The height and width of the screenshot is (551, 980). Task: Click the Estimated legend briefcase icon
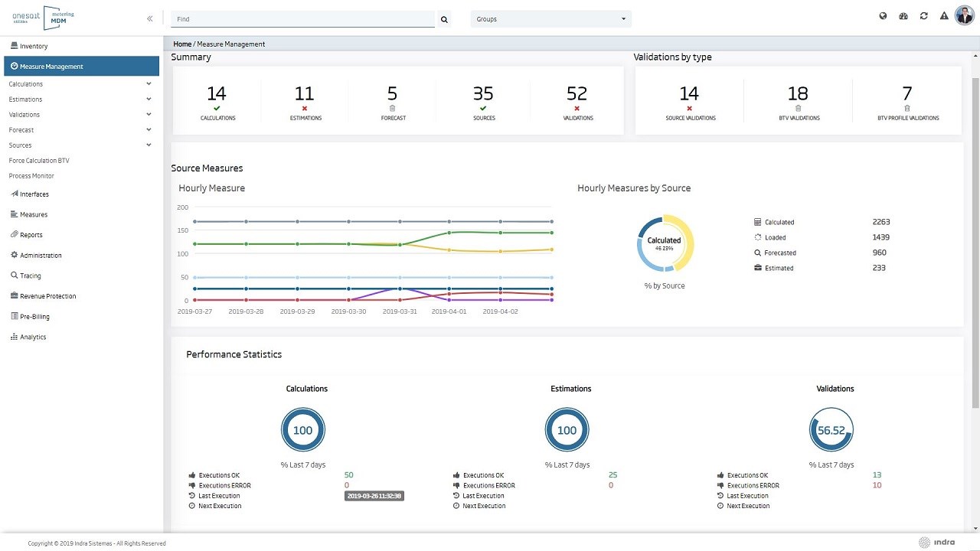pyautogui.click(x=758, y=268)
